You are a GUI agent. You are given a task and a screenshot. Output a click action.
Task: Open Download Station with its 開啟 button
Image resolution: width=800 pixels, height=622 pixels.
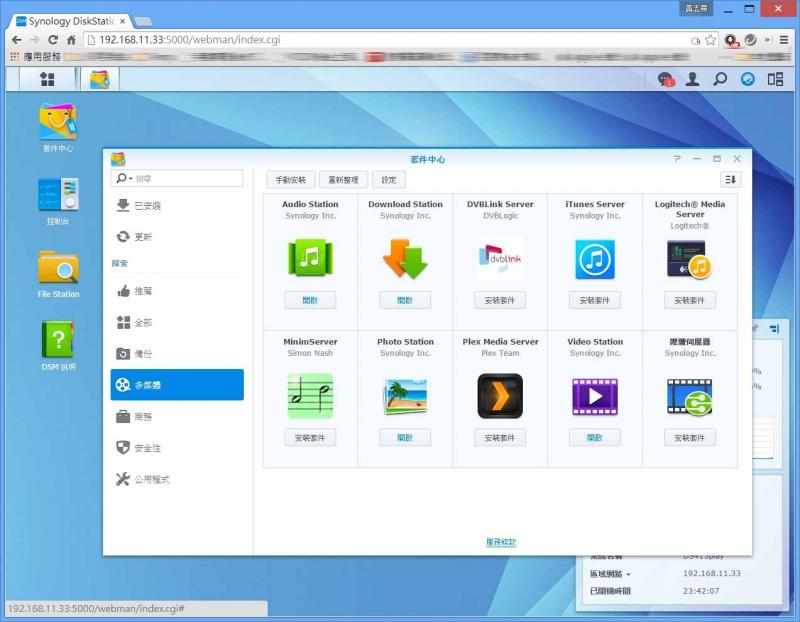[x=405, y=300]
